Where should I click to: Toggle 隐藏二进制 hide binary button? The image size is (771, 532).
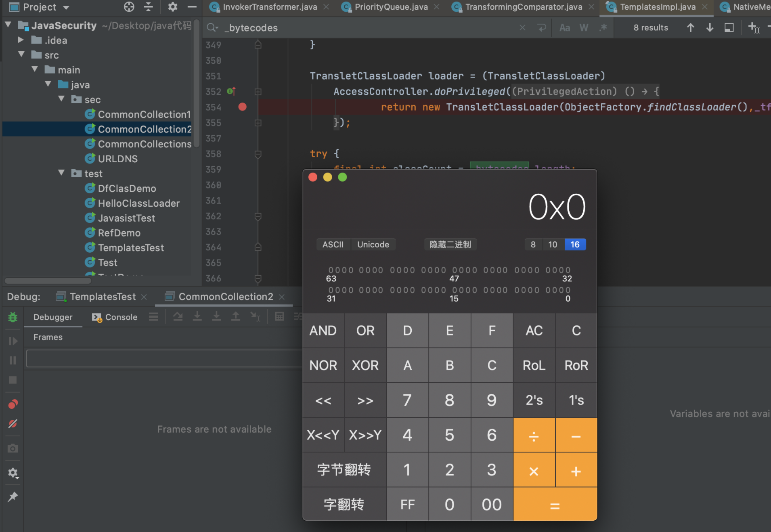450,245
